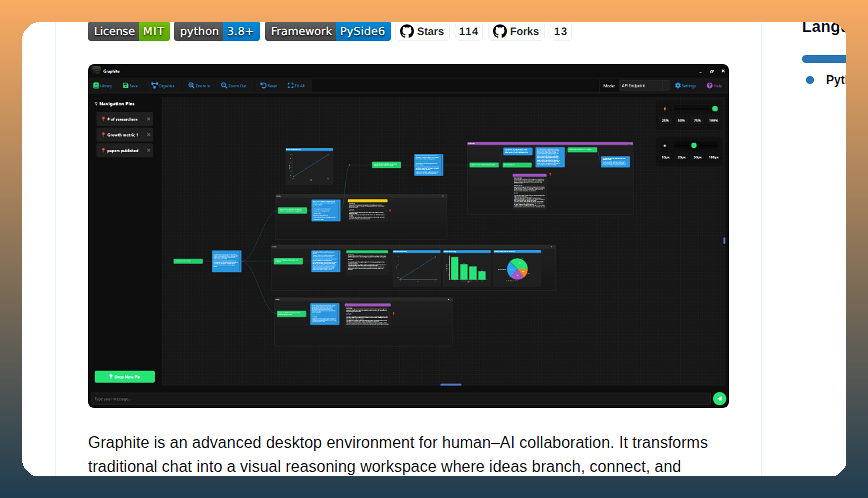Click the blue horizontal scrollbar handle below the canvas
The width and height of the screenshot is (868, 498).
(x=451, y=385)
